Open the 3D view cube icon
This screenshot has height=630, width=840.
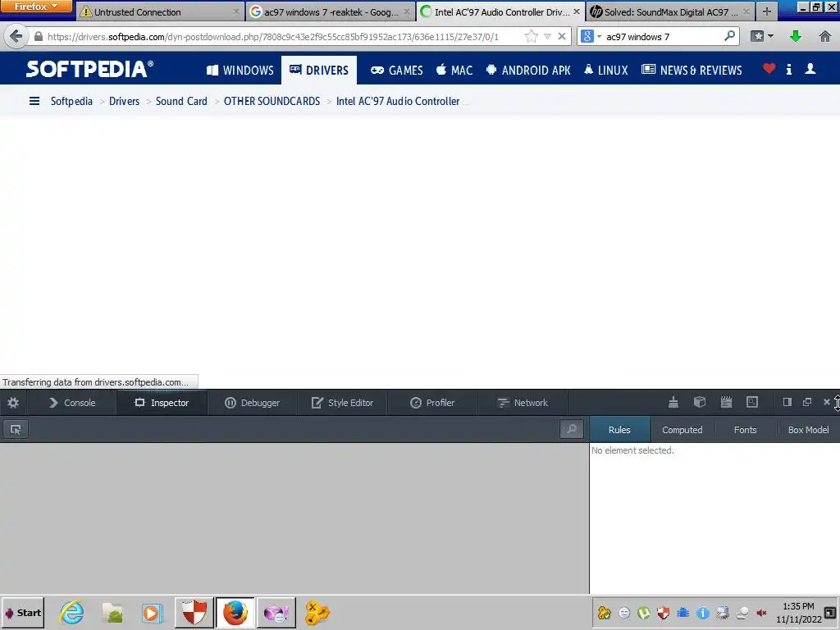point(700,402)
